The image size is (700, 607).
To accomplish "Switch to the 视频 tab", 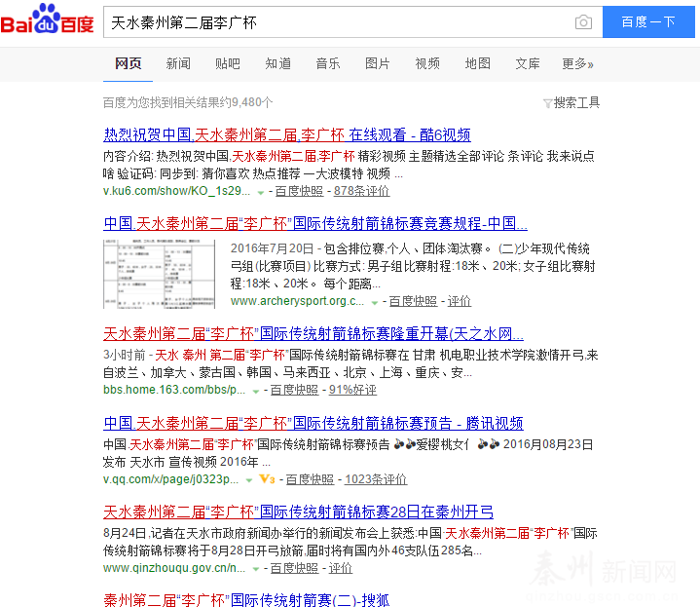I will click(x=427, y=64).
